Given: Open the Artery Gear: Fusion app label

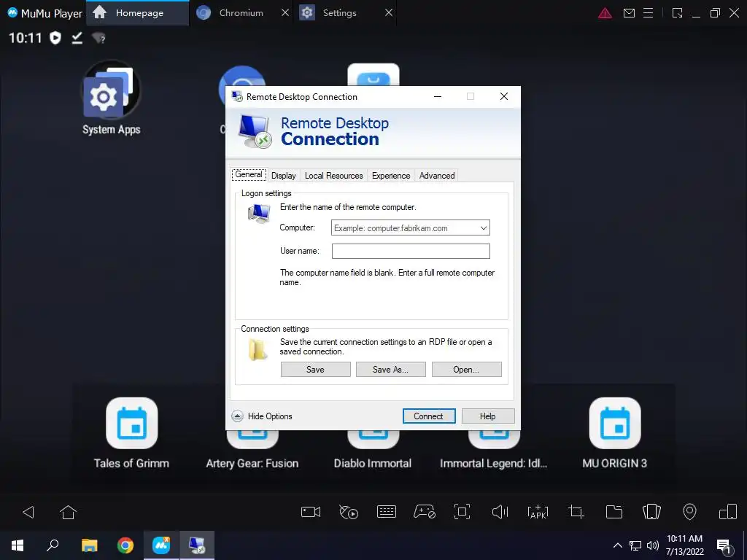Looking at the screenshot, I should pyautogui.click(x=252, y=463).
